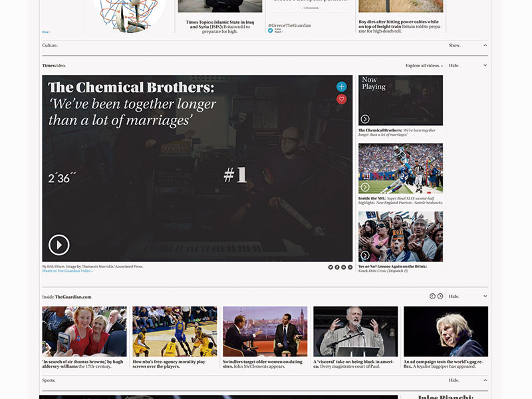Click Hide for Inside TheGuardian.com section
This screenshot has height=399, width=532.
[454, 296]
